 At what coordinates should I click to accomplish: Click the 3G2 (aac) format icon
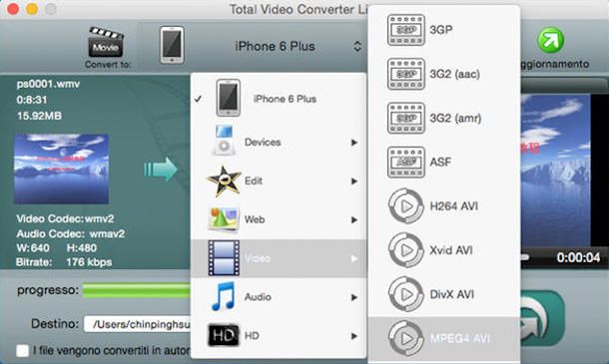406,74
